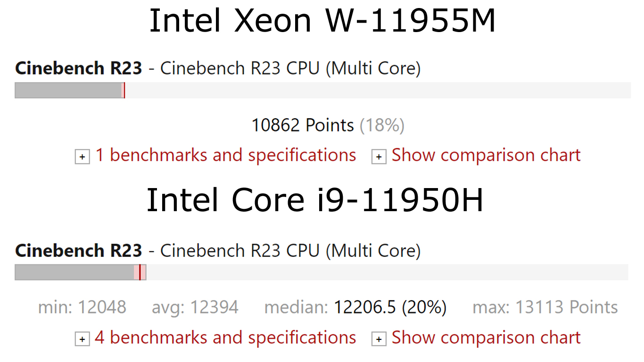Click the '10862 Points' score text
Image resolution: width=644 pixels, height=362 pixels.
(x=303, y=125)
